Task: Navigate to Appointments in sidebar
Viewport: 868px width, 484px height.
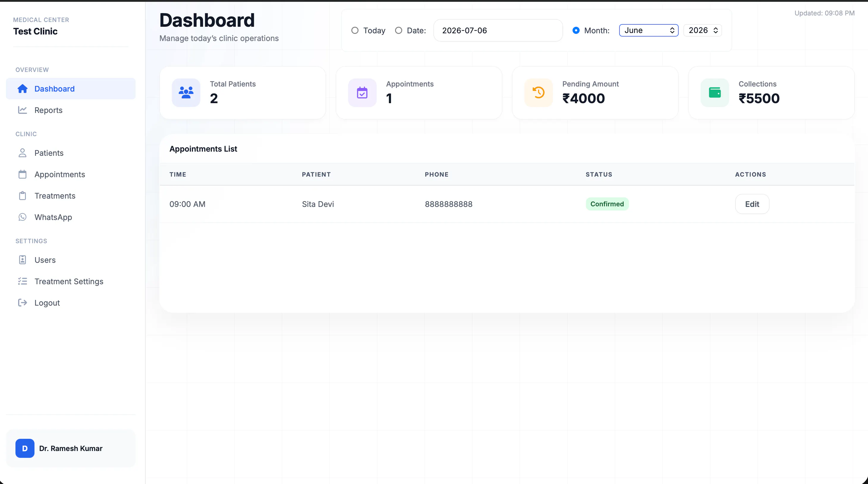Action: point(71,174)
